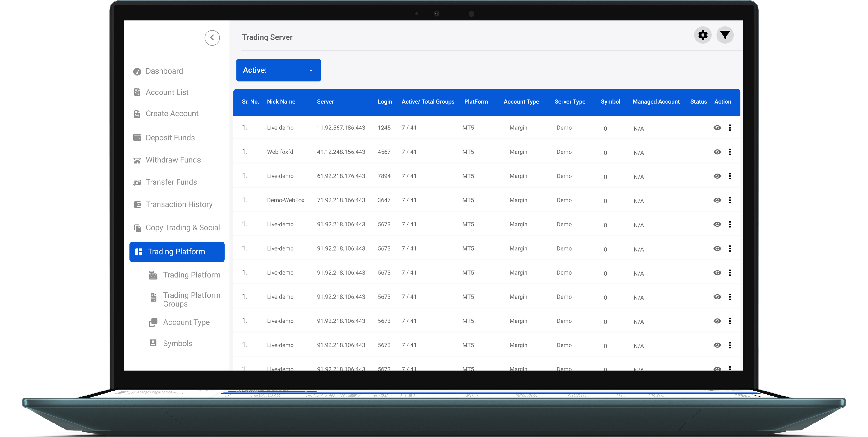
Task: Open Deposit Funds from sidebar
Action: pos(170,138)
